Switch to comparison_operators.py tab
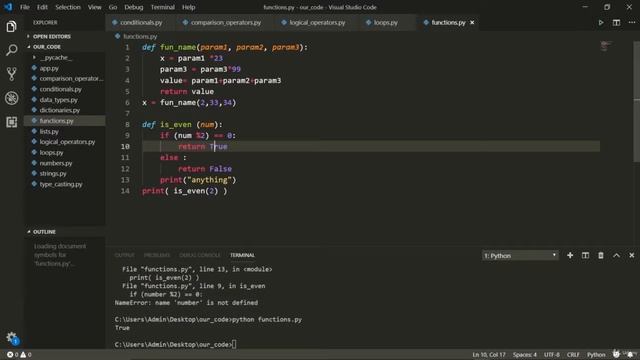 (x=225, y=22)
